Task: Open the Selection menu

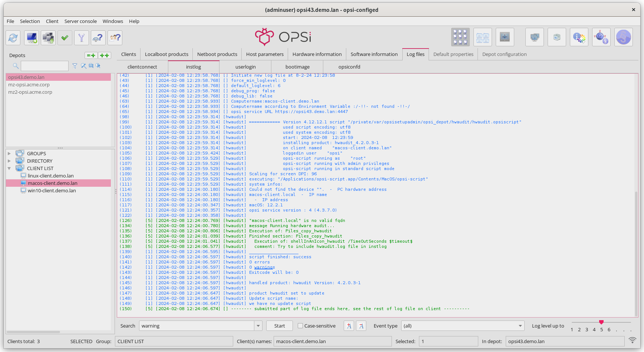Action: click(30, 21)
